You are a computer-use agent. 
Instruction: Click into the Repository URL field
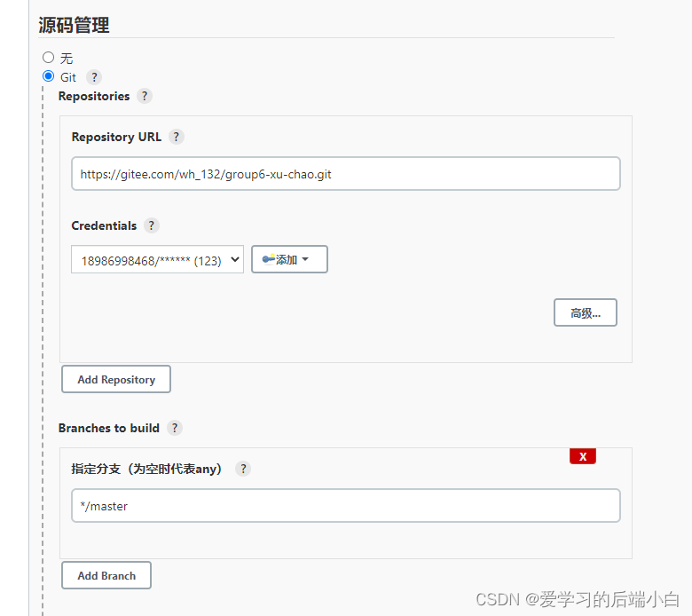[346, 174]
